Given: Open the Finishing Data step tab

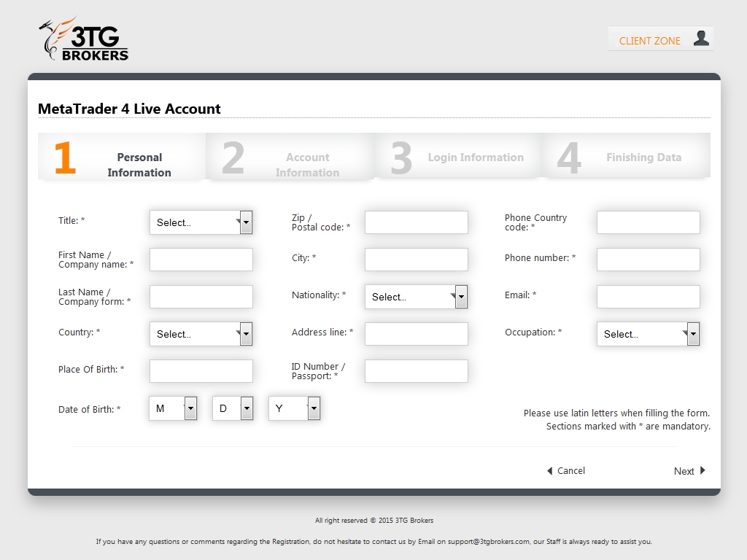Looking at the screenshot, I should 626,157.
